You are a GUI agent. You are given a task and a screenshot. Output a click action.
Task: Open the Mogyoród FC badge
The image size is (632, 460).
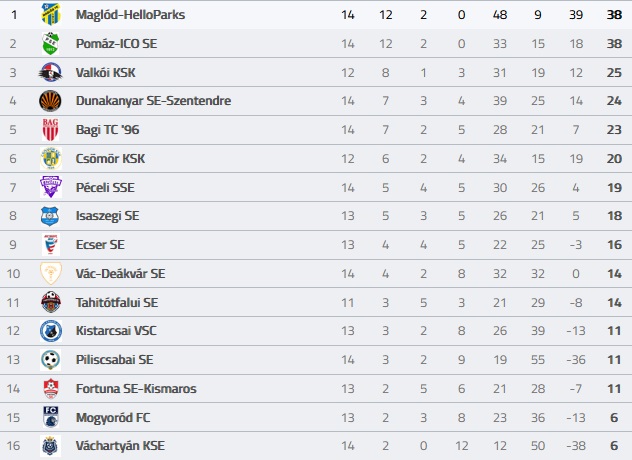click(51, 417)
